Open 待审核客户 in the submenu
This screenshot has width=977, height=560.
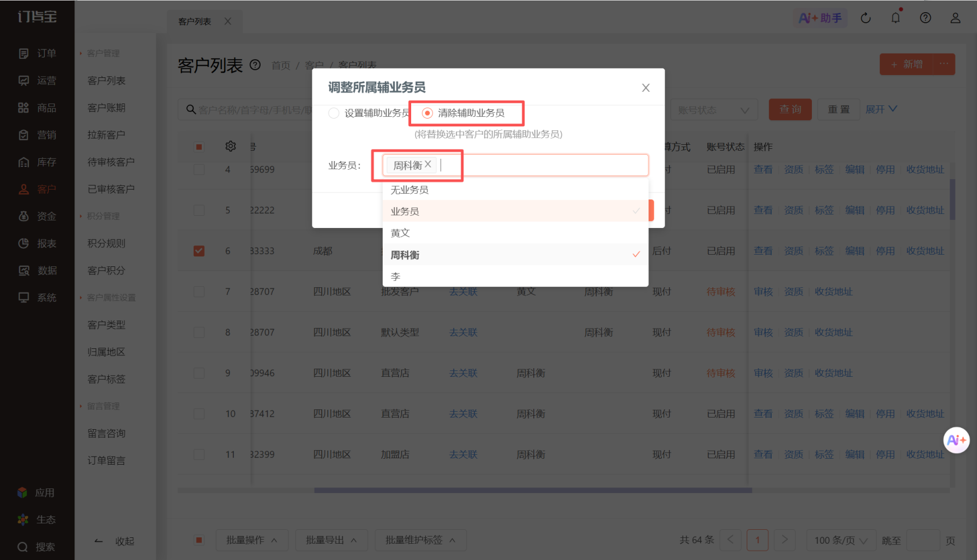(111, 162)
